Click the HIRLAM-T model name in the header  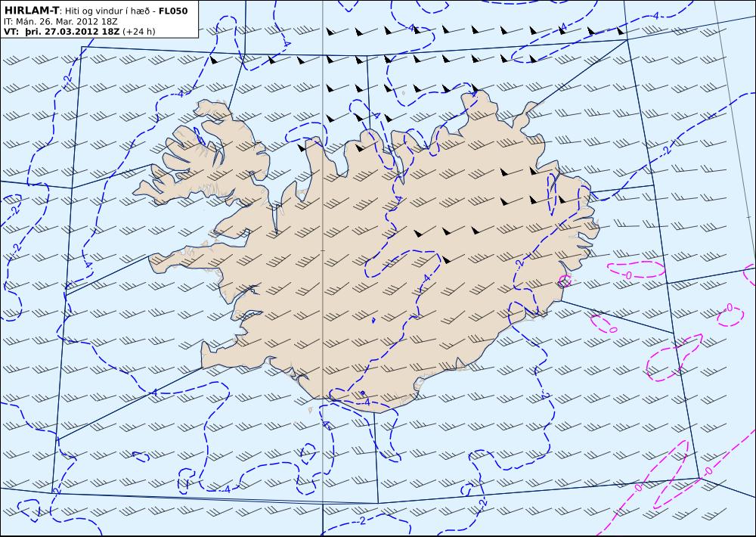tap(31, 11)
